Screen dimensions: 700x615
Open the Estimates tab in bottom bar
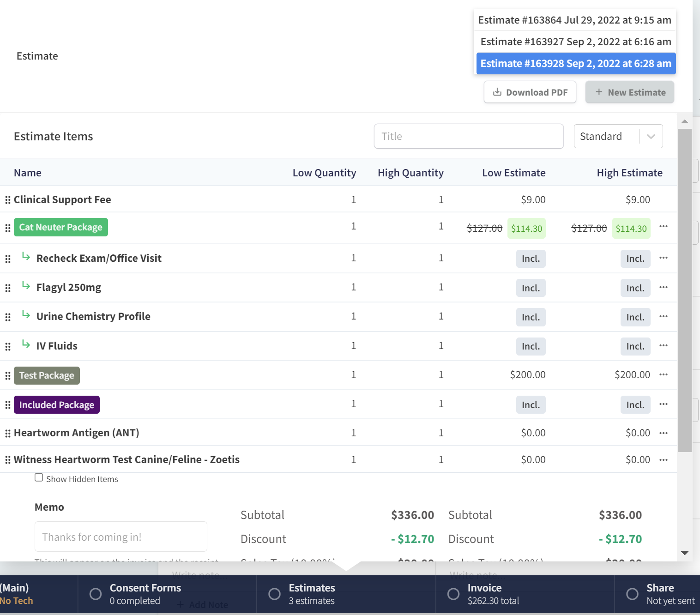[312, 594]
